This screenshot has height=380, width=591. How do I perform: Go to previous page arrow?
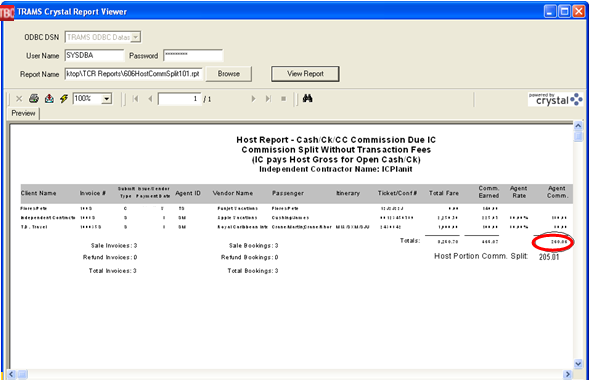pyautogui.click(x=150, y=99)
